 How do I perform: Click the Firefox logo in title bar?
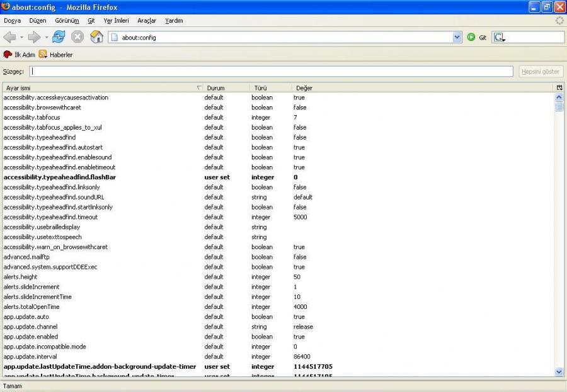click(6, 6)
